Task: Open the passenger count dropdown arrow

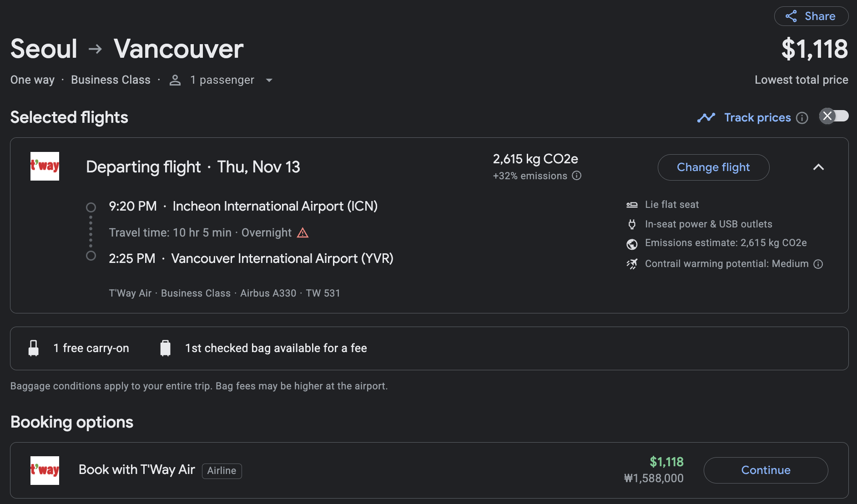Action: tap(269, 81)
